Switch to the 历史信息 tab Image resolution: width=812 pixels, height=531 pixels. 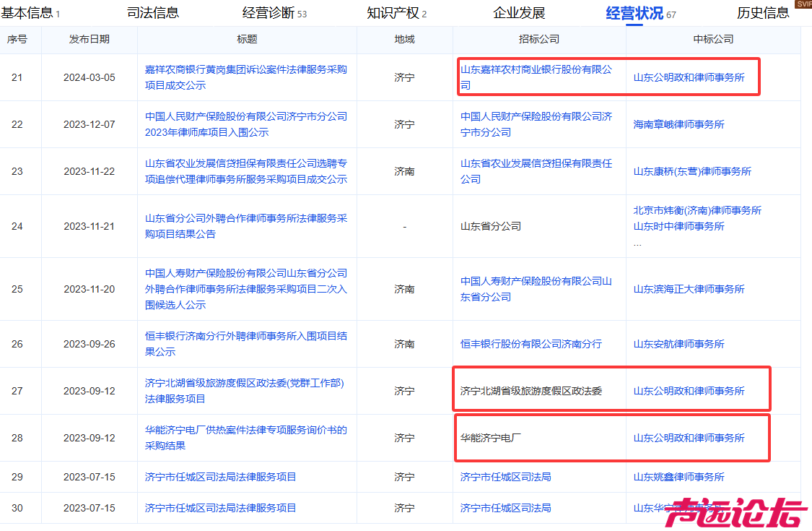coord(762,13)
